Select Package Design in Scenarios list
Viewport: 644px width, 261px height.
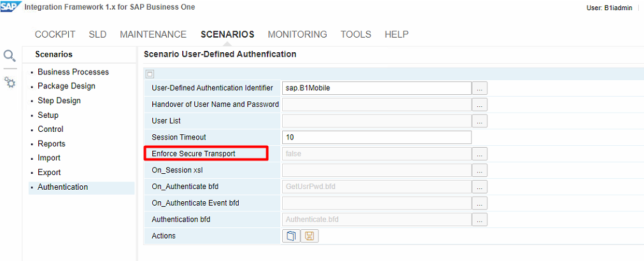coord(66,86)
